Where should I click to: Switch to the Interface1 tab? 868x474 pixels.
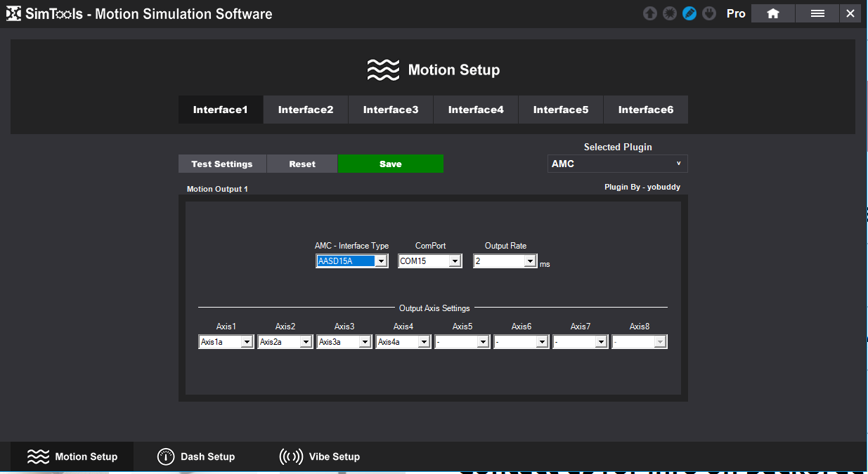[x=221, y=110]
